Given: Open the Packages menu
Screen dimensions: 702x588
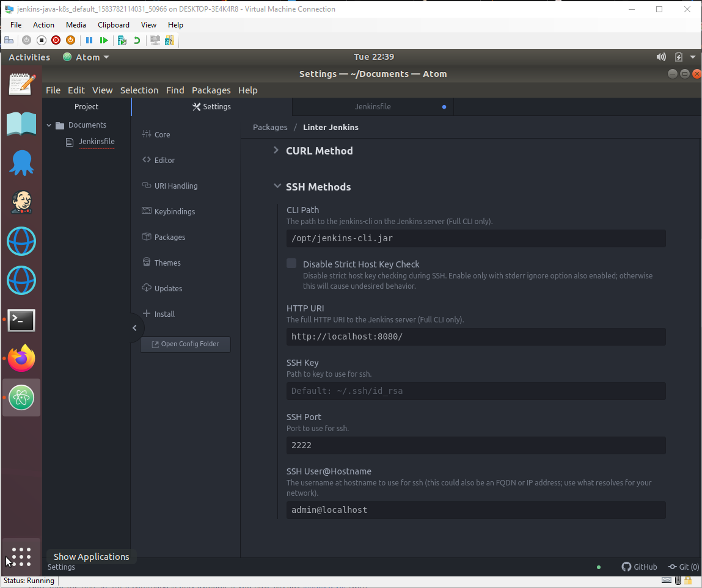Looking at the screenshot, I should click(x=211, y=90).
